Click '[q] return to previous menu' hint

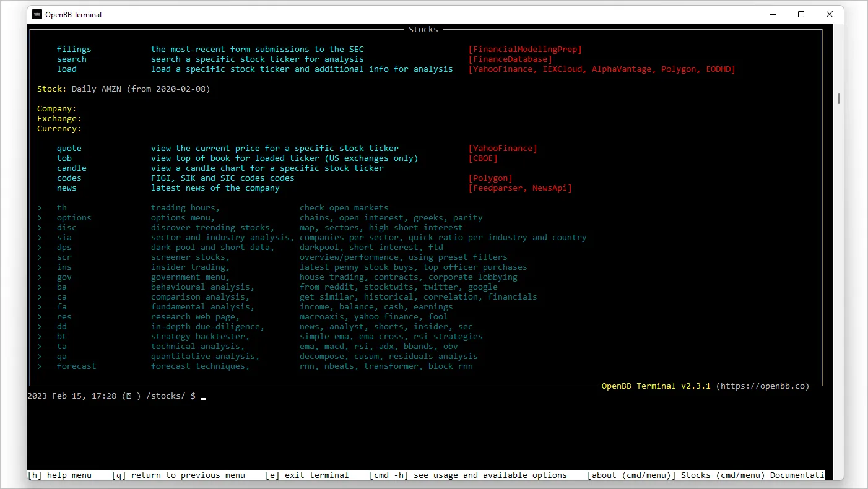pyautogui.click(x=178, y=475)
